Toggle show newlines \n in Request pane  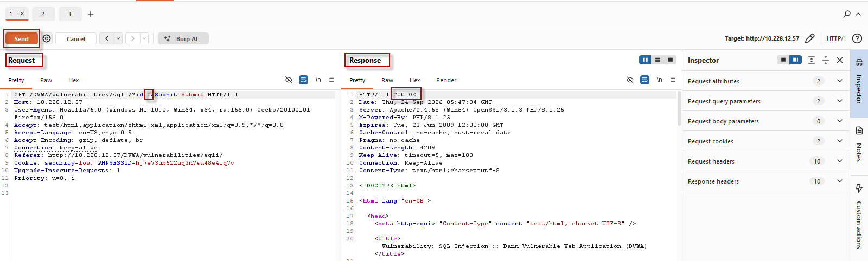click(x=318, y=80)
